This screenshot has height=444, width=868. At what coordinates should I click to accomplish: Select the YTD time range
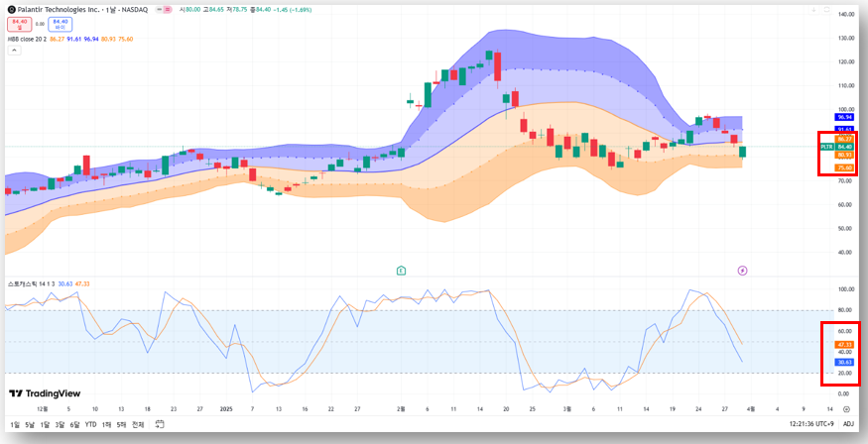click(x=91, y=424)
